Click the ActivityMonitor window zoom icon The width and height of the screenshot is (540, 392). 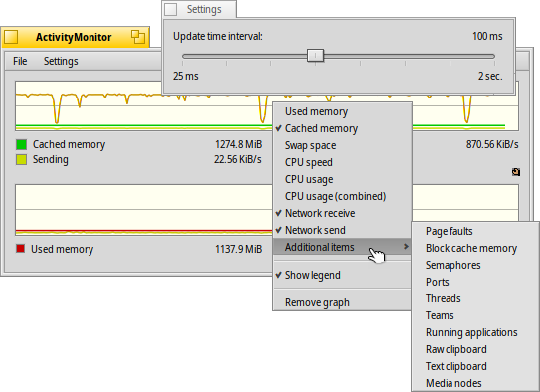tap(138, 37)
